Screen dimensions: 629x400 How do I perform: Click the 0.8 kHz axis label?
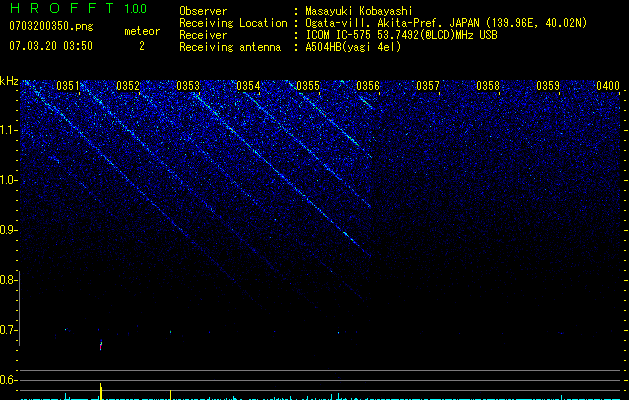[x=8, y=280]
